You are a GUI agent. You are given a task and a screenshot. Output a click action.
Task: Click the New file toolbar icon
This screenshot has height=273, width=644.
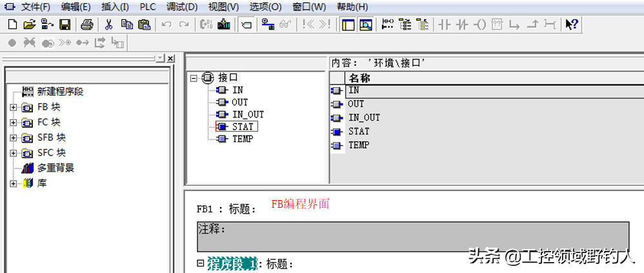point(12,25)
